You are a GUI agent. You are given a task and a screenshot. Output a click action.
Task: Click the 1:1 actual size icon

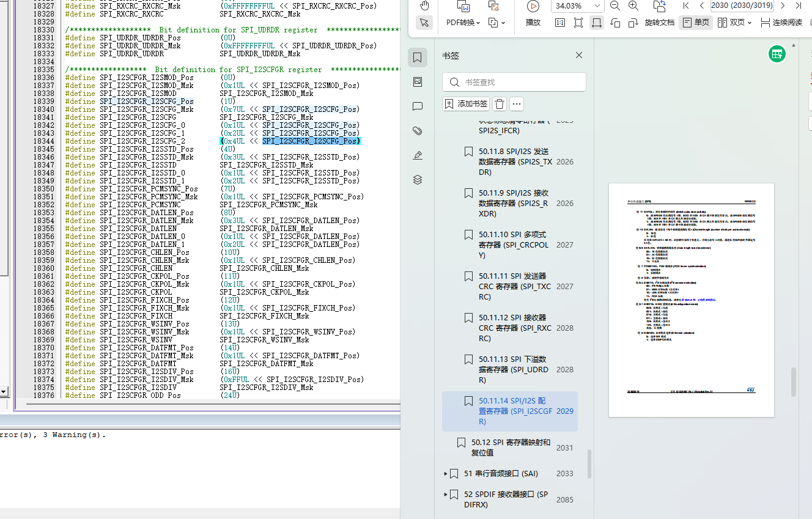(x=561, y=22)
